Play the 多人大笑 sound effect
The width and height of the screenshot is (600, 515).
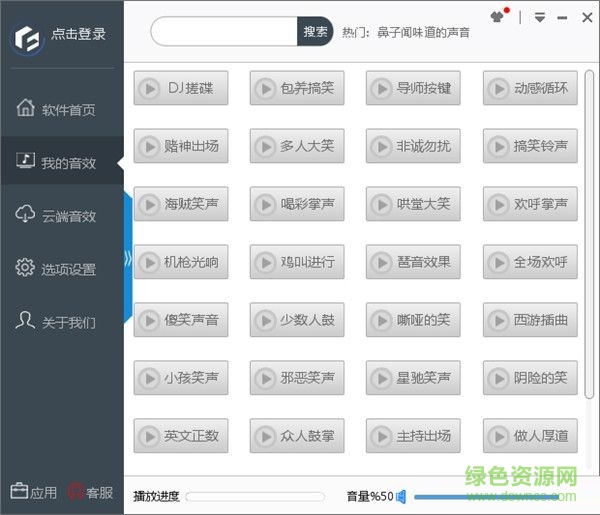(x=297, y=146)
